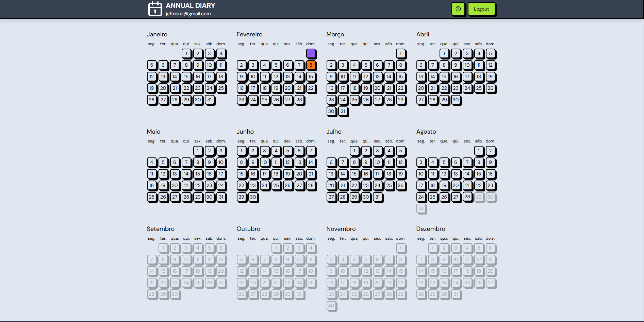
Task: Click the Fevereiro month heading
Action: click(249, 34)
